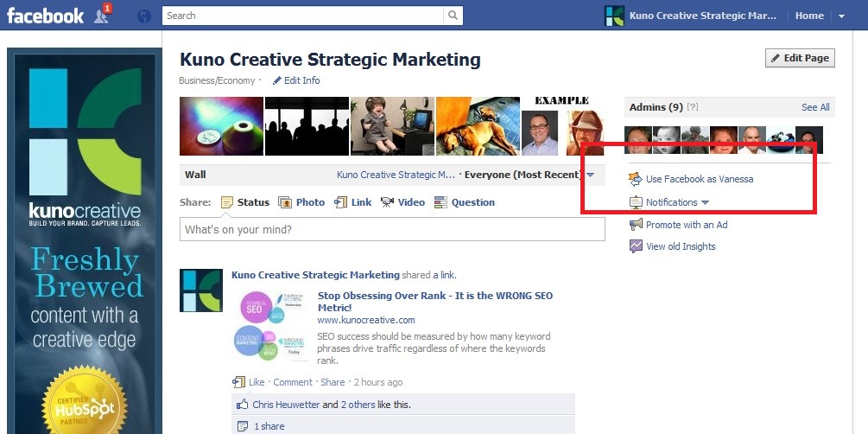Select the Question share option
The image size is (868, 434).
click(464, 202)
